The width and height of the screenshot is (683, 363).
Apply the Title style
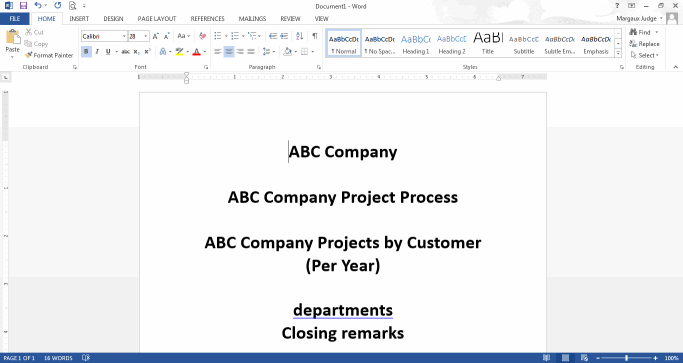(x=488, y=43)
